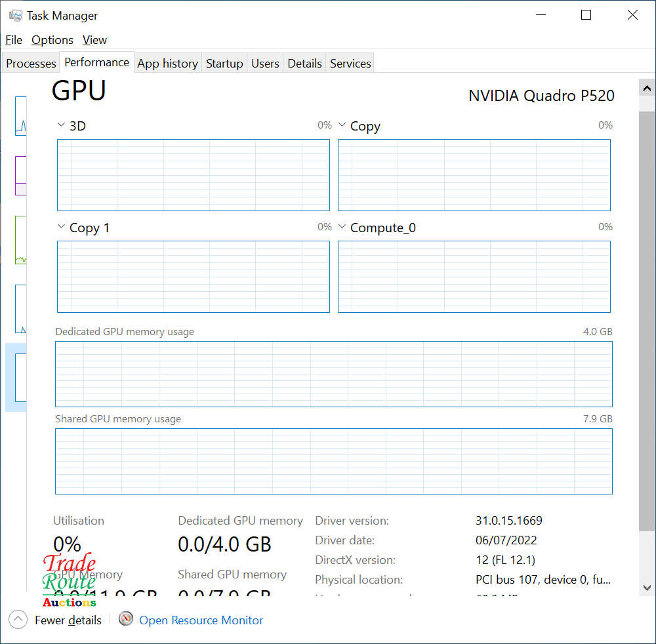Click the Task Manager title bar icon
The height and width of the screenshot is (644, 656).
pos(16,15)
